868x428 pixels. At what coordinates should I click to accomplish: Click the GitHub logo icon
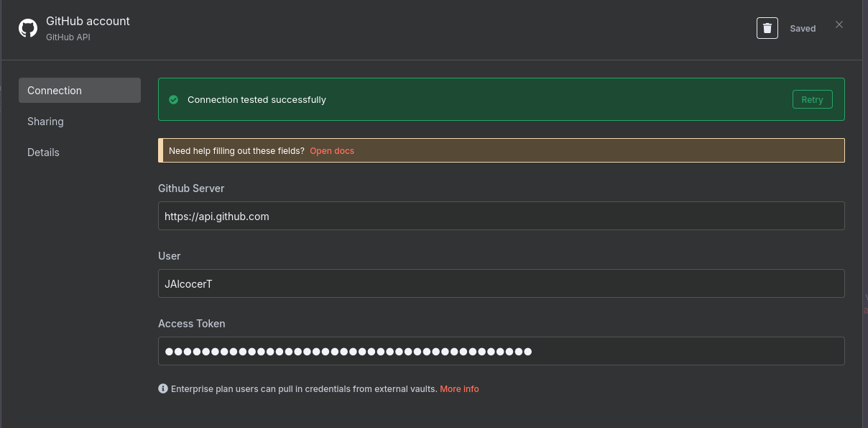(28, 29)
